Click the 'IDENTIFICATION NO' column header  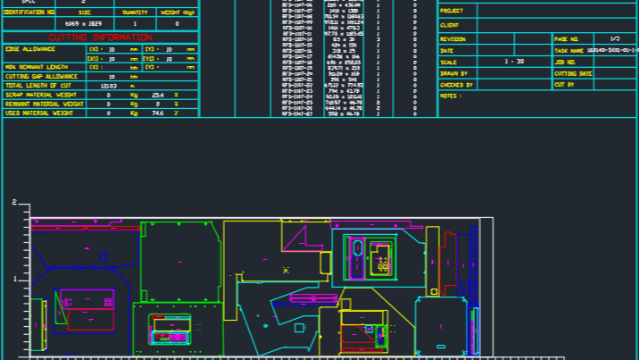[x=29, y=12]
